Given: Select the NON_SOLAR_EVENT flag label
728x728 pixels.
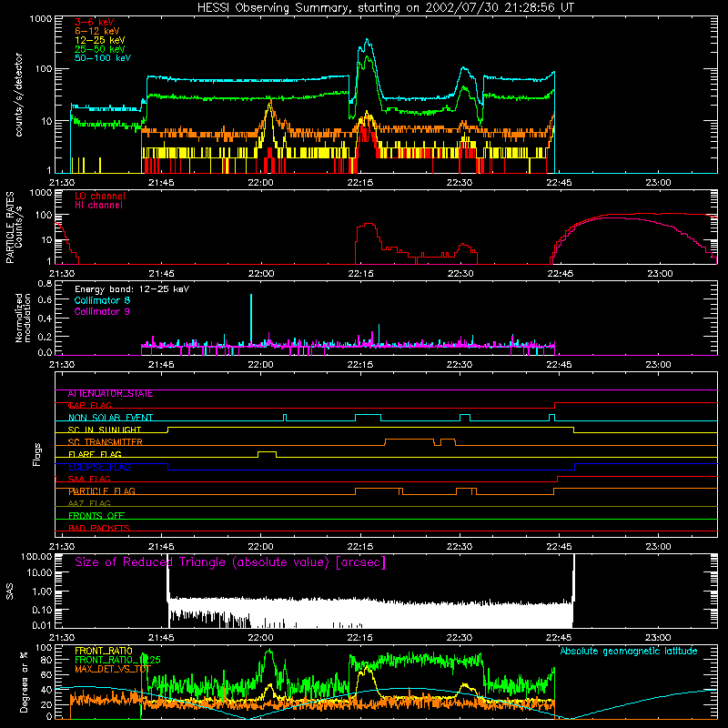Looking at the screenshot, I should pyautogui.click(x=110, y=418).
